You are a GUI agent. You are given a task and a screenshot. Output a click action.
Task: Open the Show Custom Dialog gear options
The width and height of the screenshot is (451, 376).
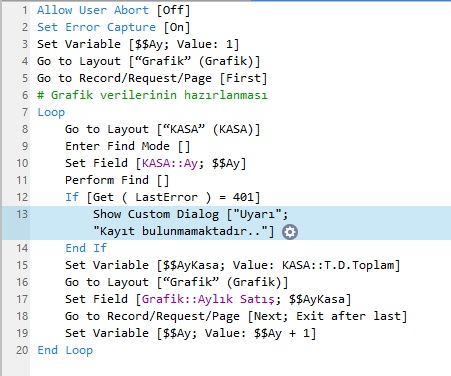click(290, 232)
